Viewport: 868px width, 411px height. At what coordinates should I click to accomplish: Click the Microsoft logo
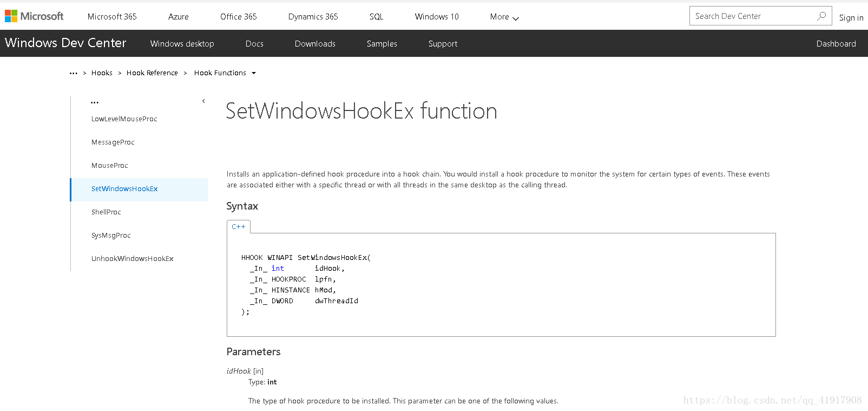34,16
